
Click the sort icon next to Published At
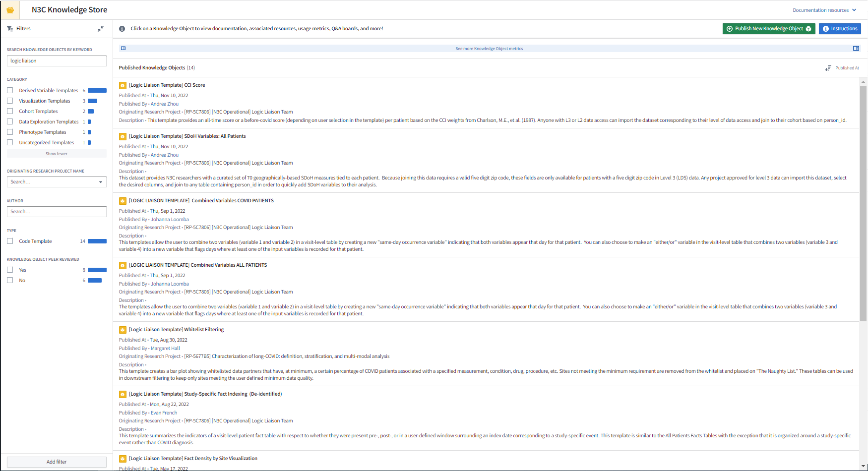click(x=828, y=68)
